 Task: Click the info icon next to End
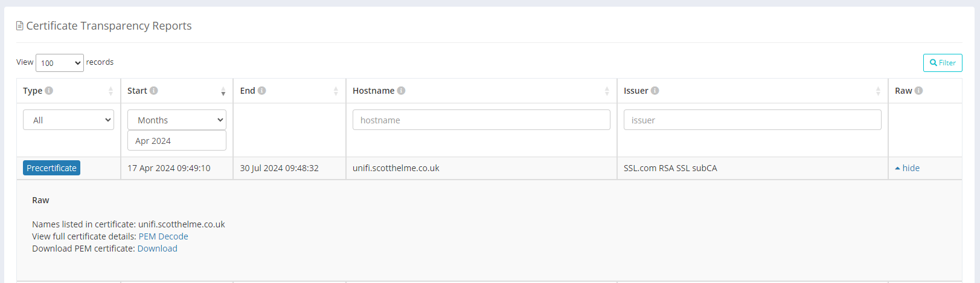point(262,91)
